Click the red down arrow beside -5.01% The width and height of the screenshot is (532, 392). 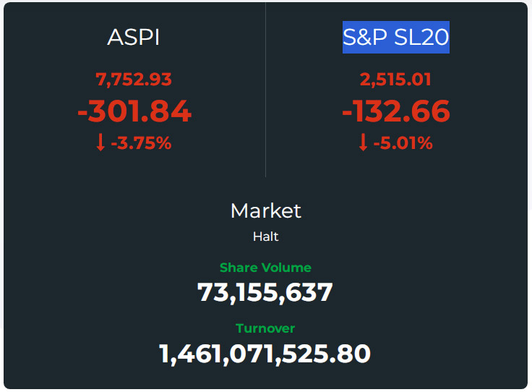pos(363,142)
